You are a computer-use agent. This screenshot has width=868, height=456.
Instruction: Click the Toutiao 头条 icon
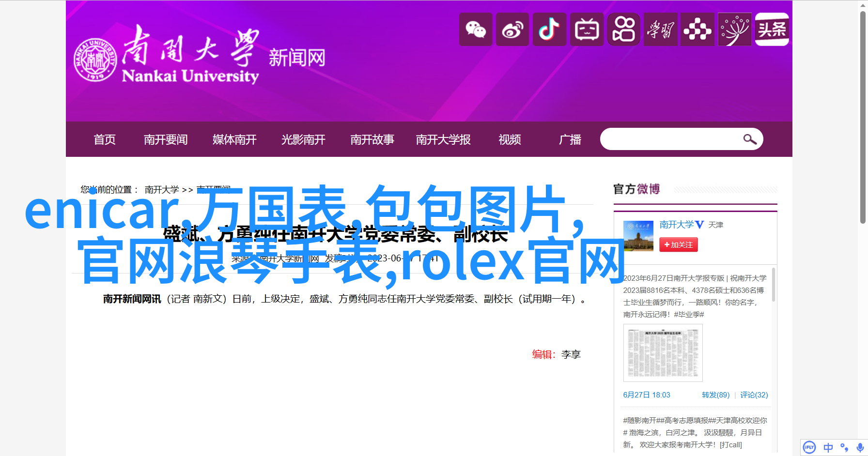click(772, 30)
